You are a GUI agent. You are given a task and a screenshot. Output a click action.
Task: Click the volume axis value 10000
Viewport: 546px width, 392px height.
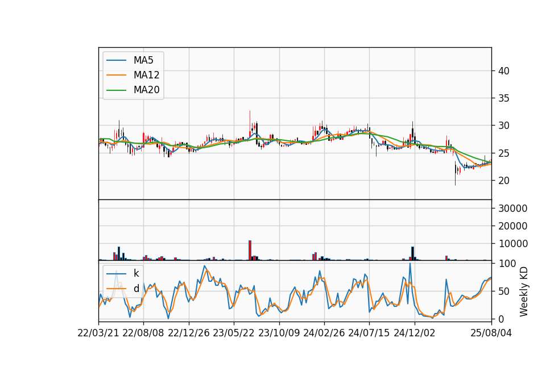[513, 244]
